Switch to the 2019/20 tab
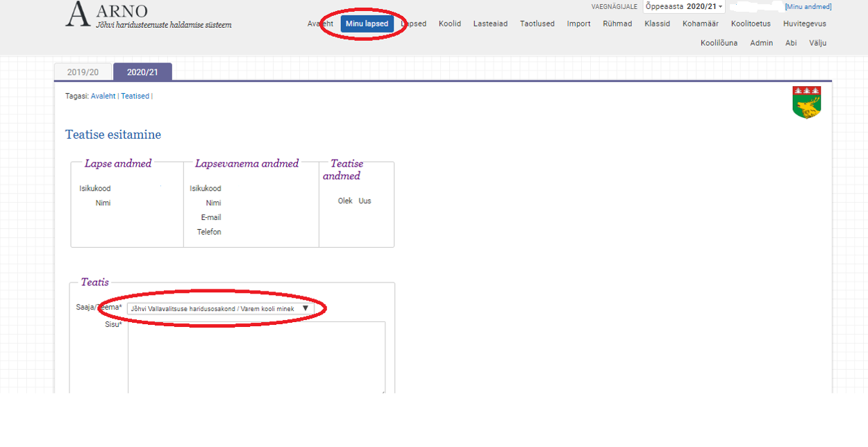The height and width of the screenshot is (447, 868). 83,72
